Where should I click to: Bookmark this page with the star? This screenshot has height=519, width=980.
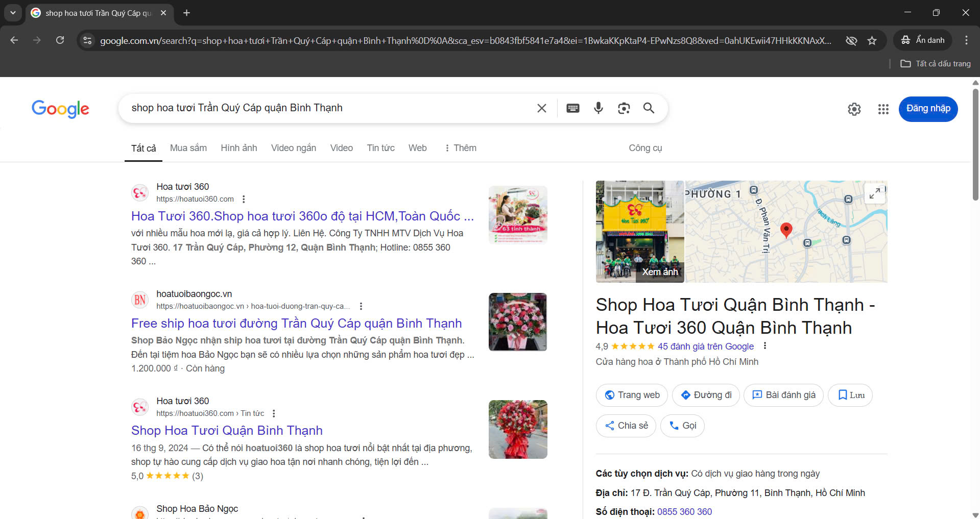872,40
